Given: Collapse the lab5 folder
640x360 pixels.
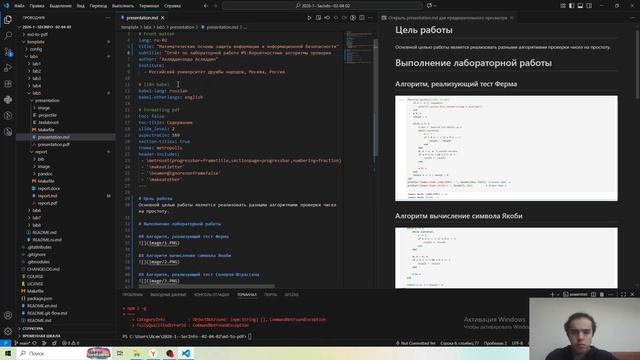Looking at the screenshot, I should click(37, 93).
